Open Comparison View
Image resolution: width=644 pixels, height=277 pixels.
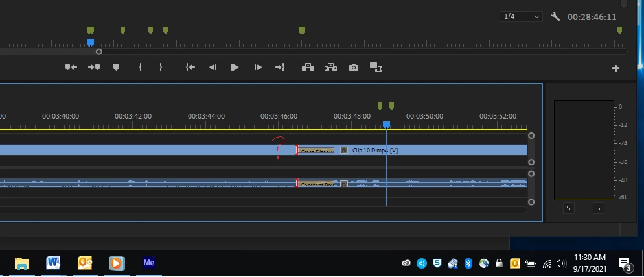[x=376, y=67]
